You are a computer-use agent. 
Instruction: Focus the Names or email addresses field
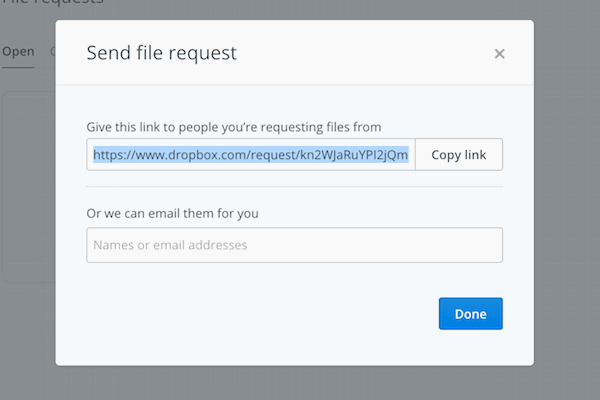pyautogui.click(x=294, y=245)
